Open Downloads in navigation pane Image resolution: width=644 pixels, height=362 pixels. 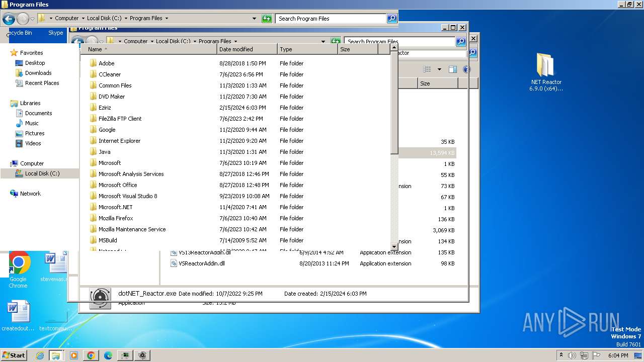click(38, 73)
